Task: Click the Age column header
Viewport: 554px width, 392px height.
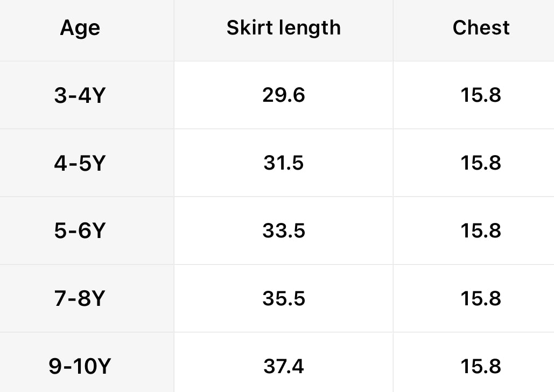Action: 80,28
